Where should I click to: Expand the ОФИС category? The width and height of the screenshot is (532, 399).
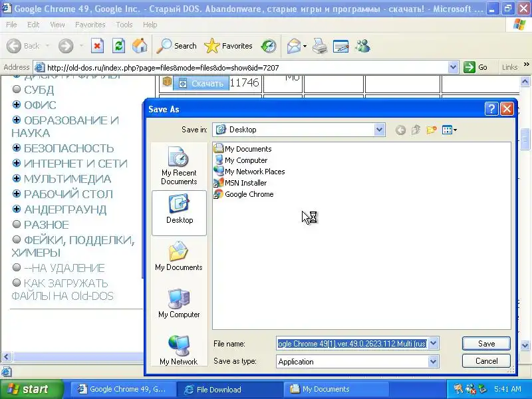pyautogui.click(x=16, y=104)
